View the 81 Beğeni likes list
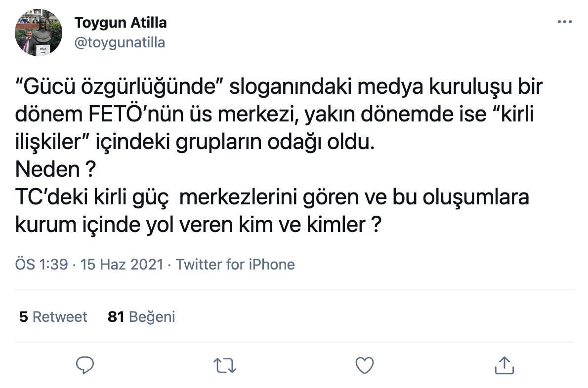This screenshot has width=588, height=388. click(x=141, y=316)
